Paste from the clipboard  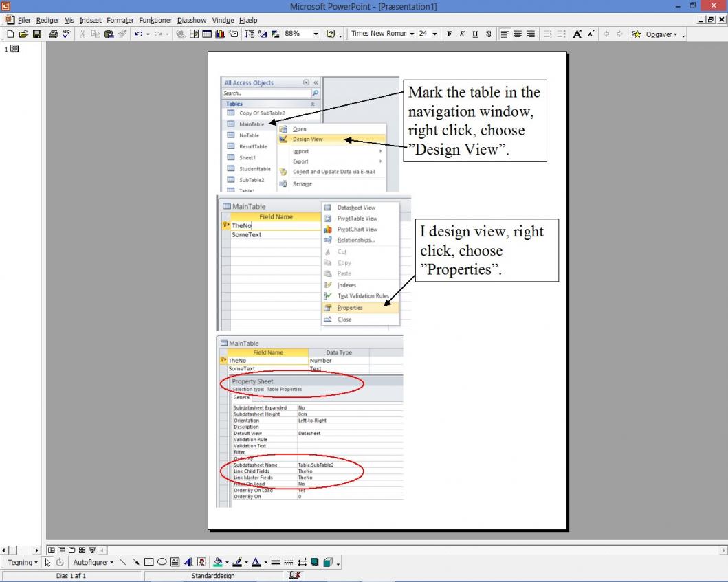tap(109, 34)
